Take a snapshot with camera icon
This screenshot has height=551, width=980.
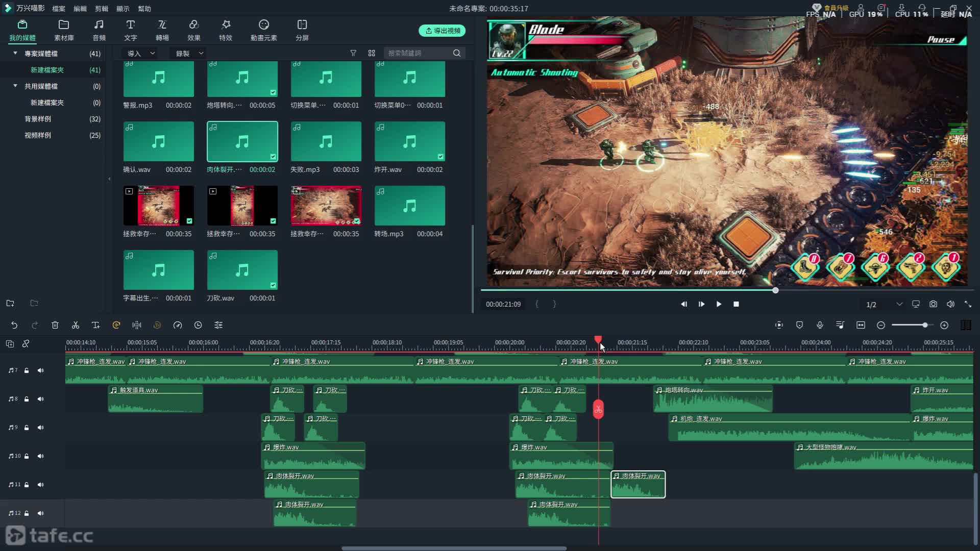933,304
